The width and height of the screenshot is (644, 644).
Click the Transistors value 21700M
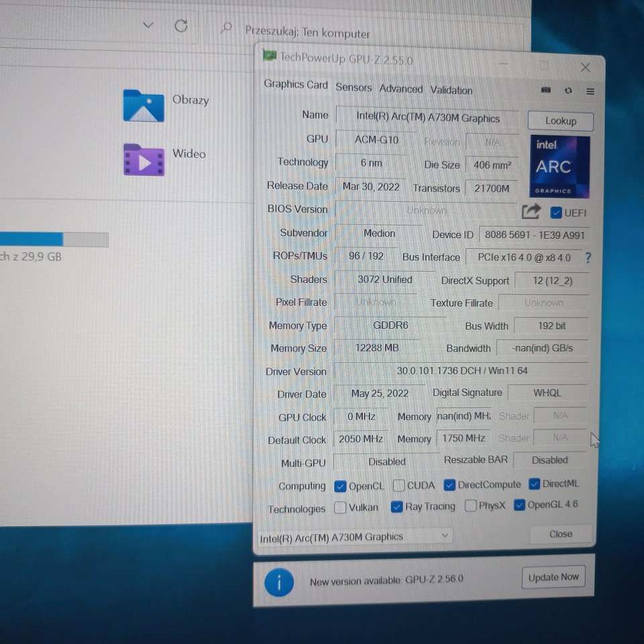click(491, 189)
